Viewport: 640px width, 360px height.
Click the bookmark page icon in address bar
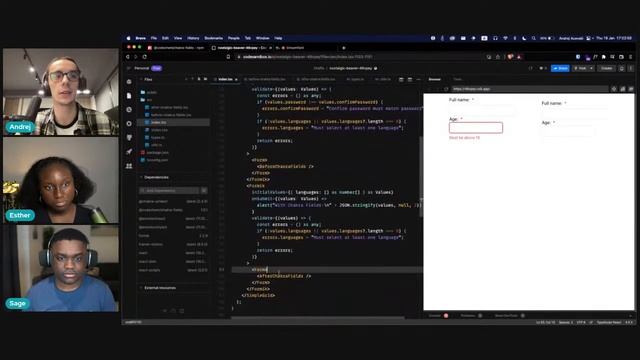click(x=228, y=57)
